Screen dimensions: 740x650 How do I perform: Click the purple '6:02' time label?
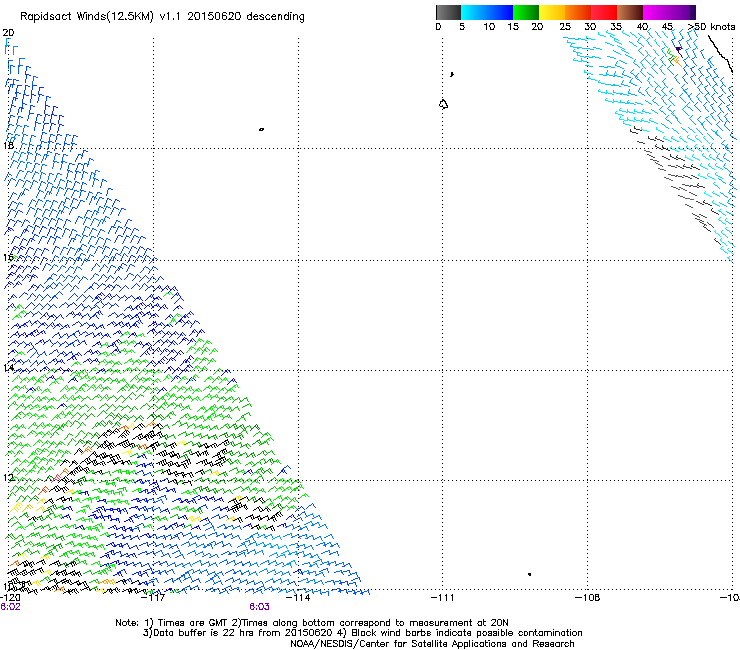[10, 607]
